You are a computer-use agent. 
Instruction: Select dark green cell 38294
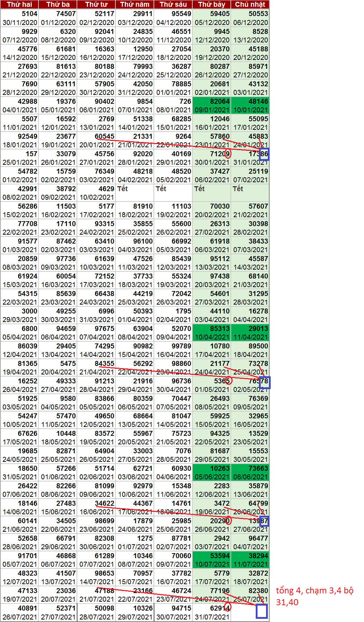(x=250, y=556)
